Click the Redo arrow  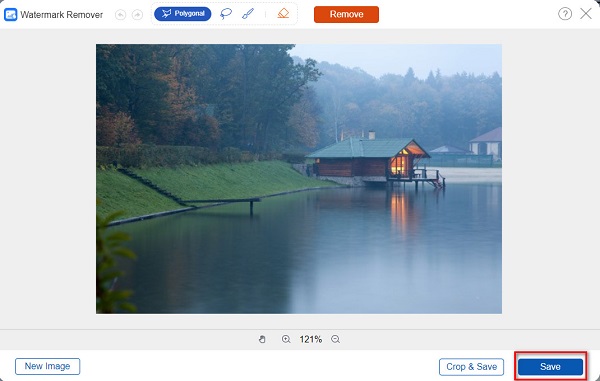point(137,15)
